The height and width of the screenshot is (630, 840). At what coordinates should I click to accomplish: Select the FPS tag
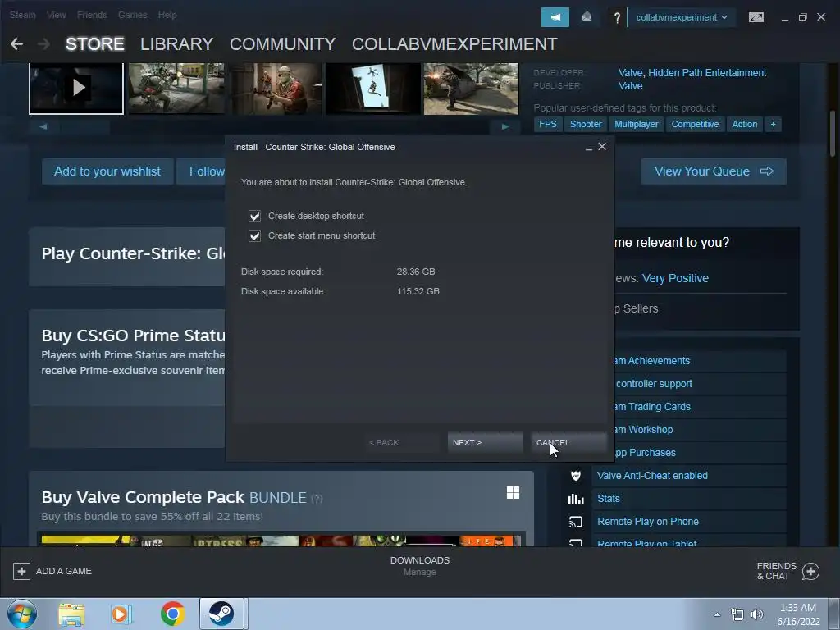547,125
